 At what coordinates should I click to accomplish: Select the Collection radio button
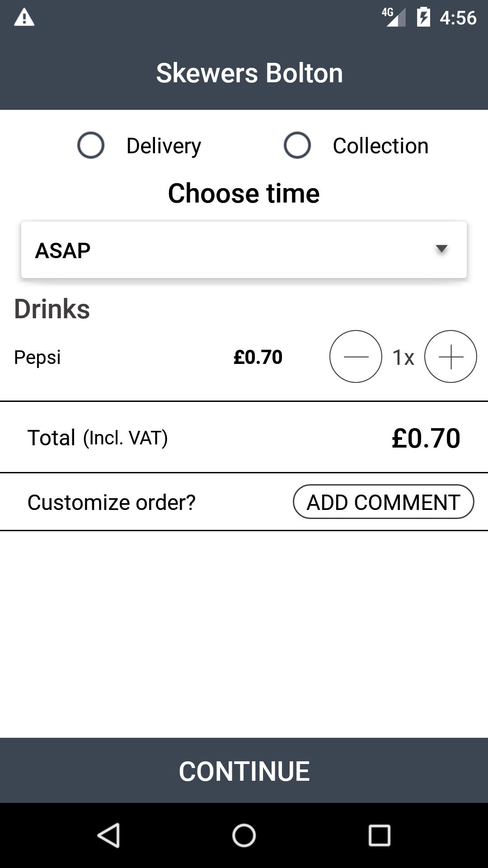[297, 145]
